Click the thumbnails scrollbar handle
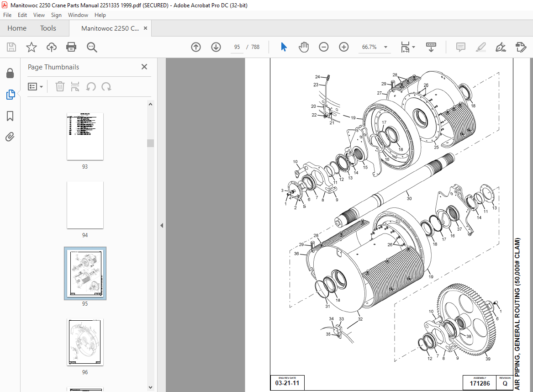Image resolution: width=533 pixels, height=392 pixels. click(x=151, y=143)
